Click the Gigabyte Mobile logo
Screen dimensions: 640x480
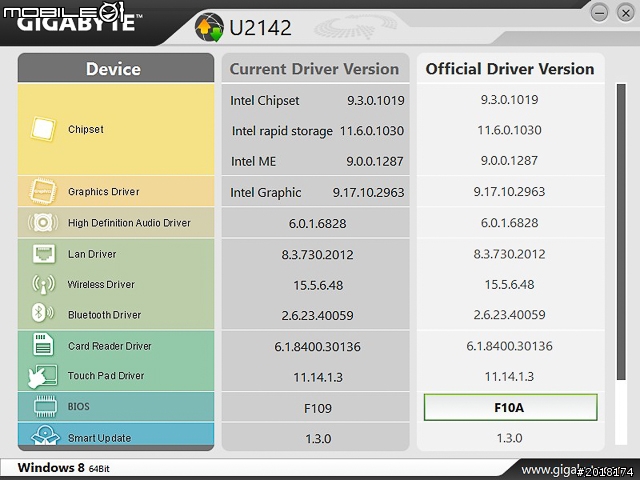coord(73,17)
